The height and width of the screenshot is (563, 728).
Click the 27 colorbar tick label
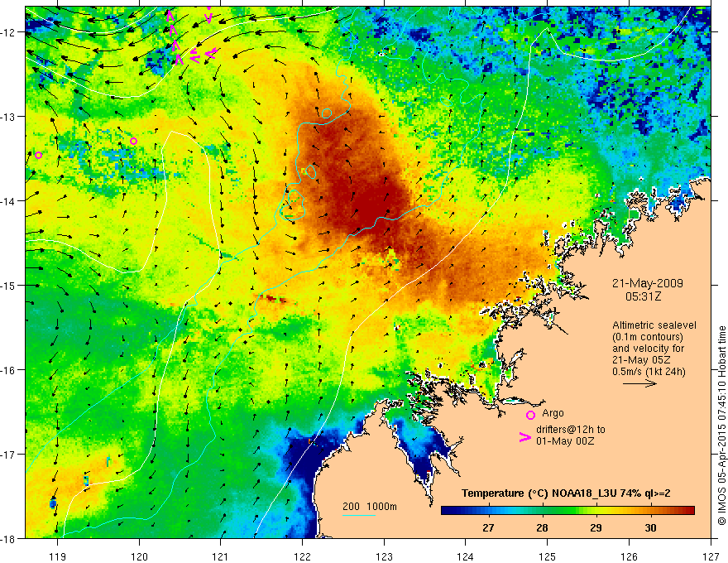coord(488,527)
